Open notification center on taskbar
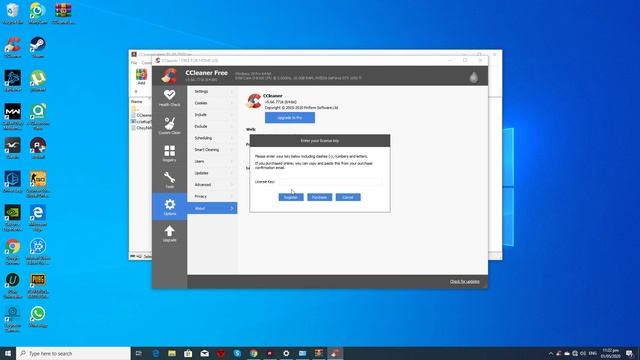The height and width of the screenshot is (360, 640). 629,353
